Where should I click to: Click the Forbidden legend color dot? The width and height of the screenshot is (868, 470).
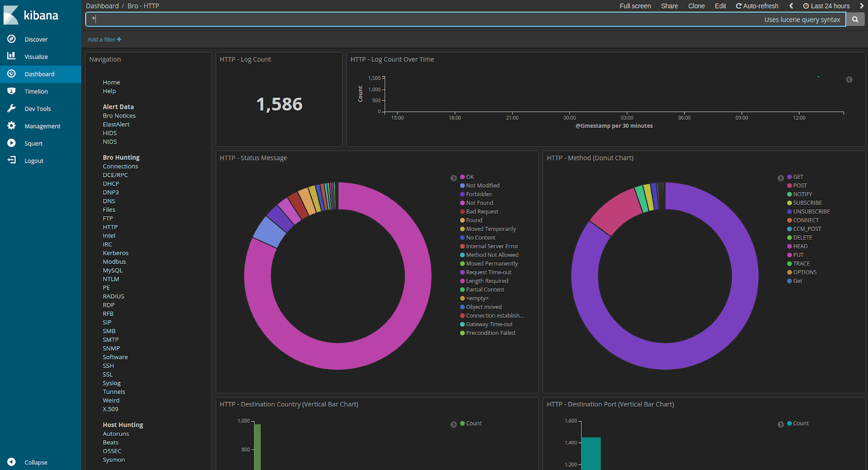click(x=462, y=194)
